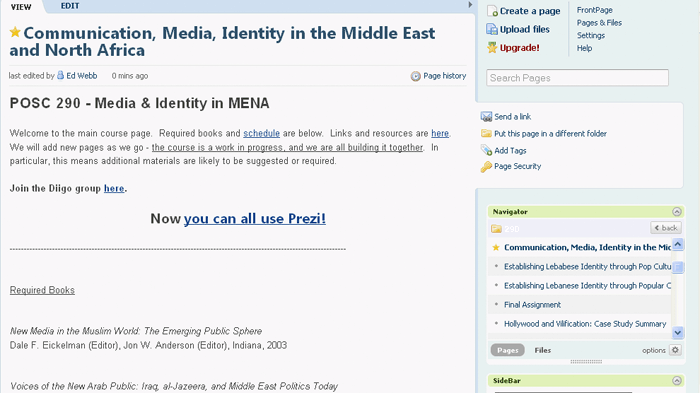Click the Page history clock icon
The width and height of the screenshot is (700, 393).
tap(416, 76)
